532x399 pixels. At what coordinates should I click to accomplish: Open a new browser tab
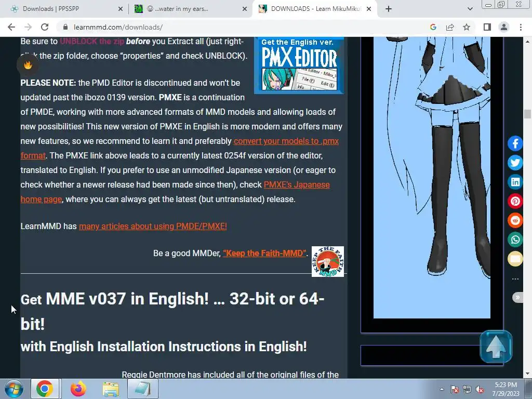389,9
